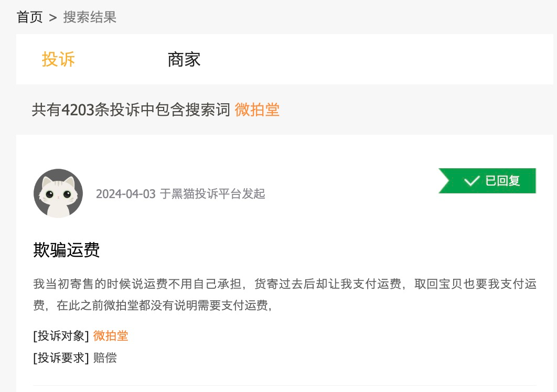This screenshot has width=557, height=392.
Task: Click 搜索结果 in the breadcrumb
Action: [89, 17]
